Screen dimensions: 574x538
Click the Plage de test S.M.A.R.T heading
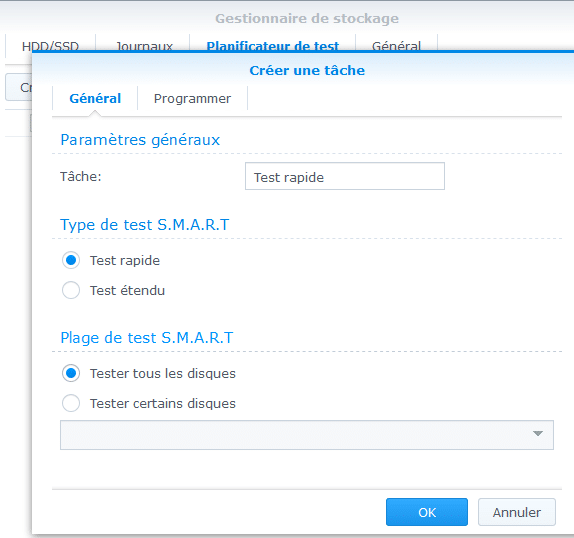pyautogui.click(x=147, y=337)
